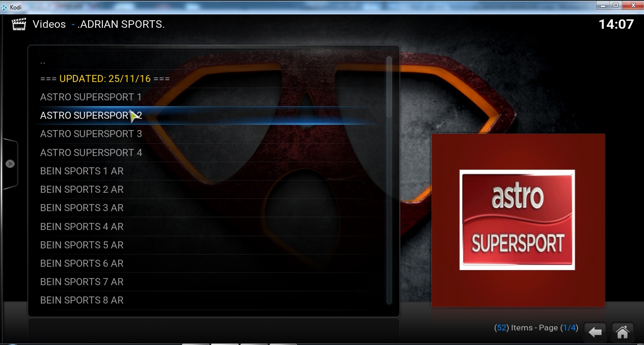Choose BEIN SPORTS 4 AR
Viewport: 644px width, 345px height.
206,227
